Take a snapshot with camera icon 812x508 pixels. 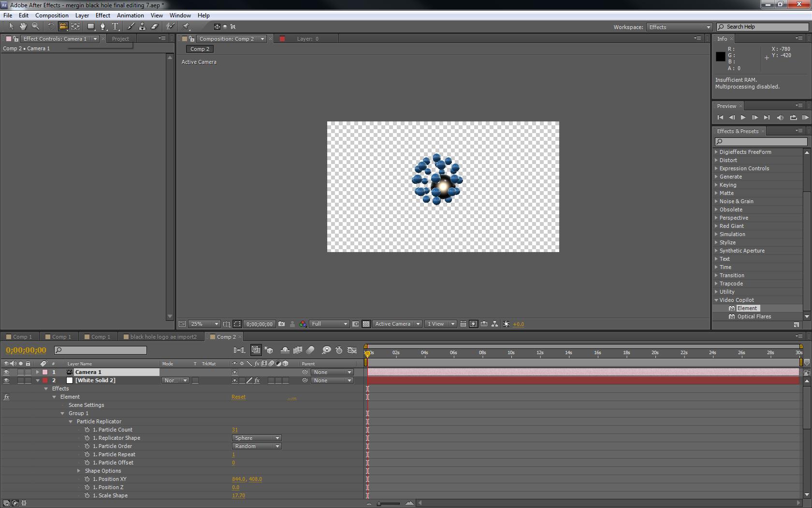pyautogui.click(x=282, y=324)
